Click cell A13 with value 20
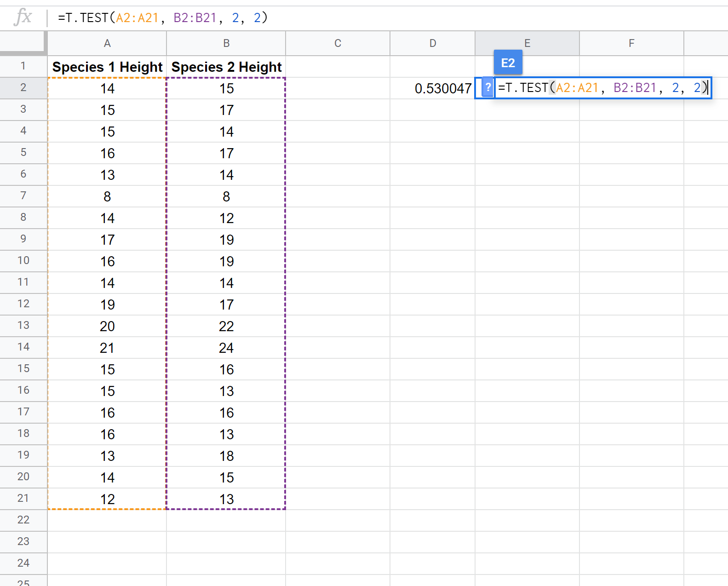 coord(107,326)
